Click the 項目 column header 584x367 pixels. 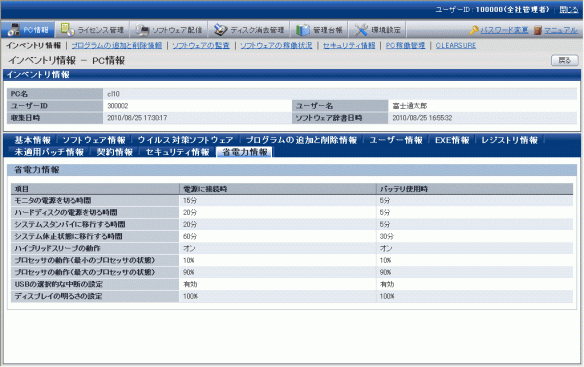[95, 189]
